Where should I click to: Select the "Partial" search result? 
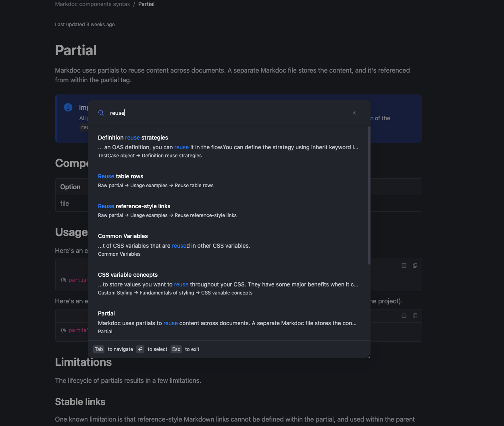106,313
